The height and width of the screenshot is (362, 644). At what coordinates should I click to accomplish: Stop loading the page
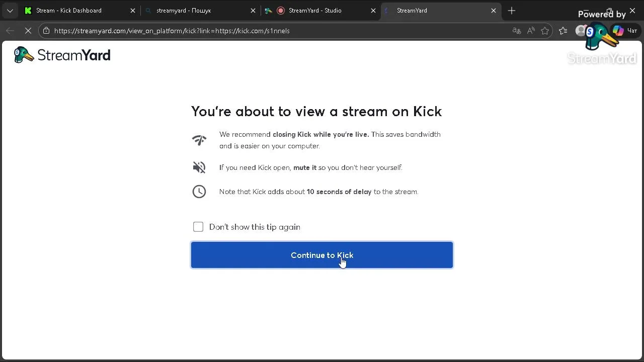[x=28, y=31]
